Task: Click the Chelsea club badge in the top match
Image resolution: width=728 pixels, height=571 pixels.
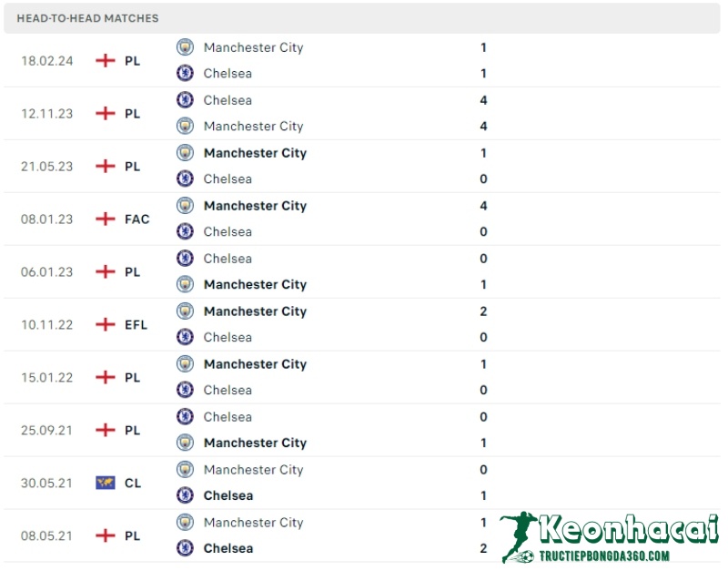Action: tap(185, 74)
